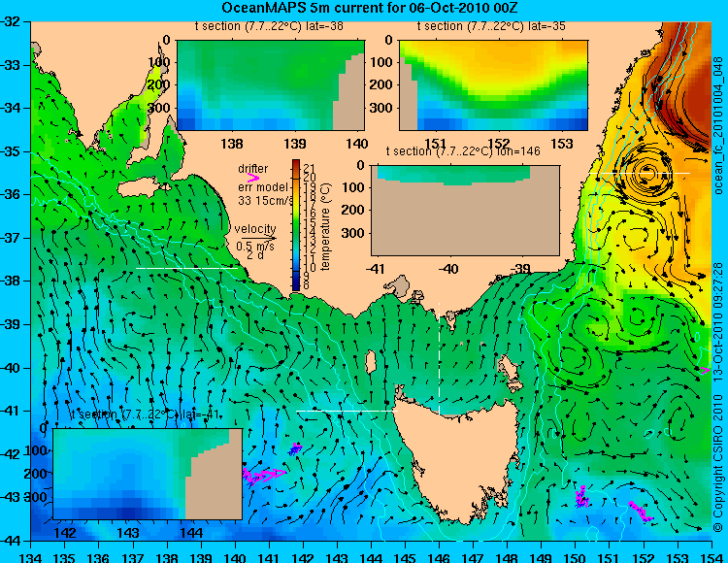Click King Island in Bass Strait
The image size is (728, 563).
371,362
